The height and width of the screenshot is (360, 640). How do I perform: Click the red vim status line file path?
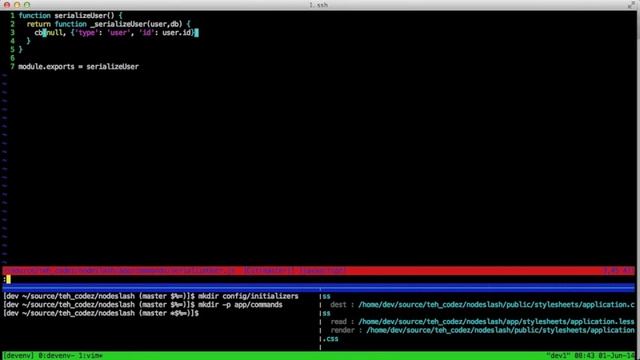[119, 271]
